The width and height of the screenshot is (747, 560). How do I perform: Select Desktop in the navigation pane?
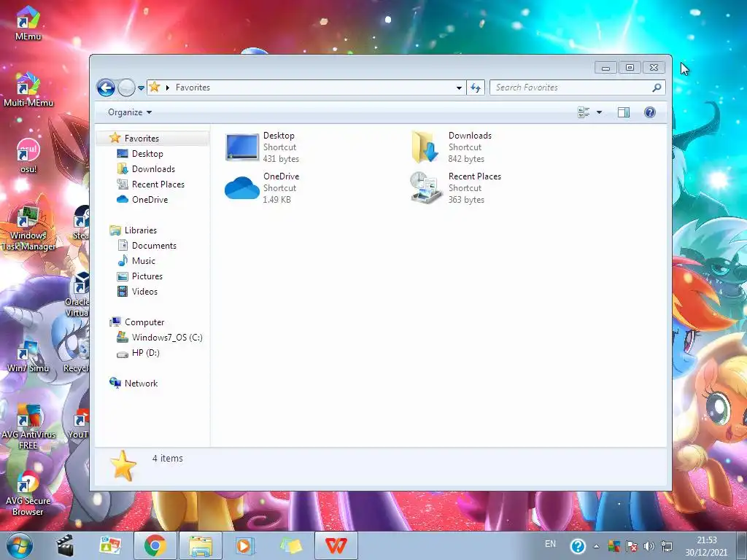click(147, 154)
